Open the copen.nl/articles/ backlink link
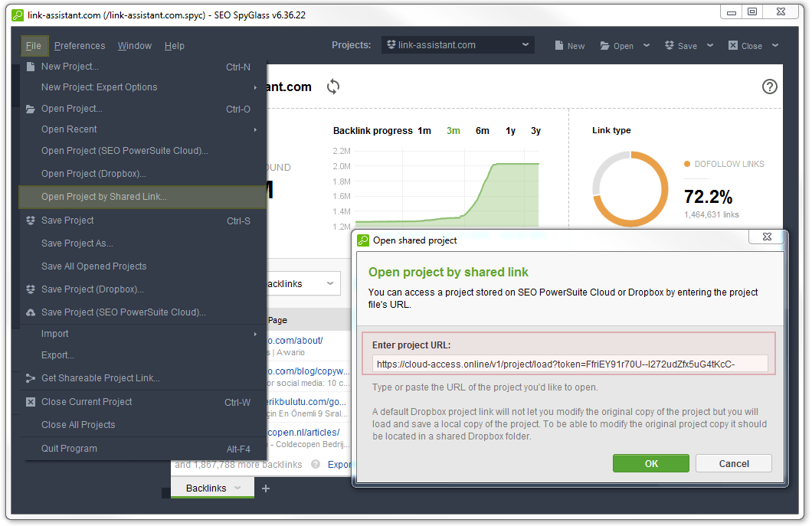The height and width of the screenshot is (526, 812). click(x=303, y=433)
